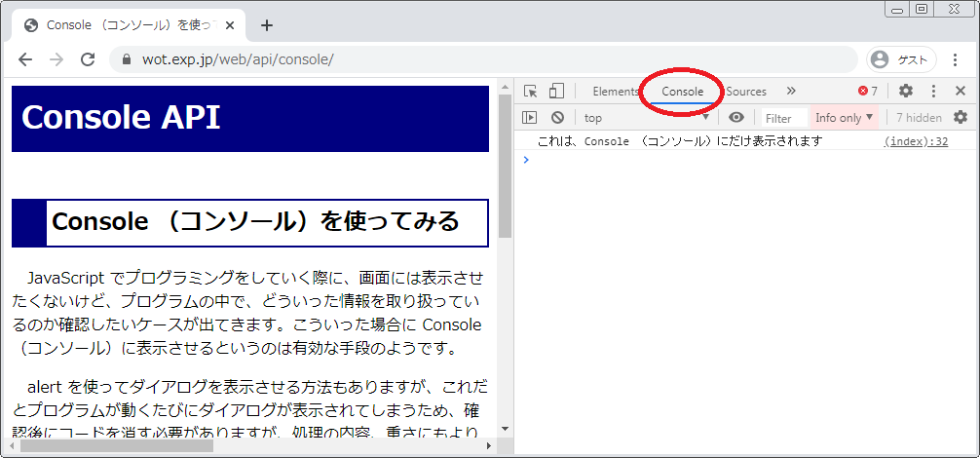
Task: Open the top context dropdown
Action: click(x=646, y=118)
